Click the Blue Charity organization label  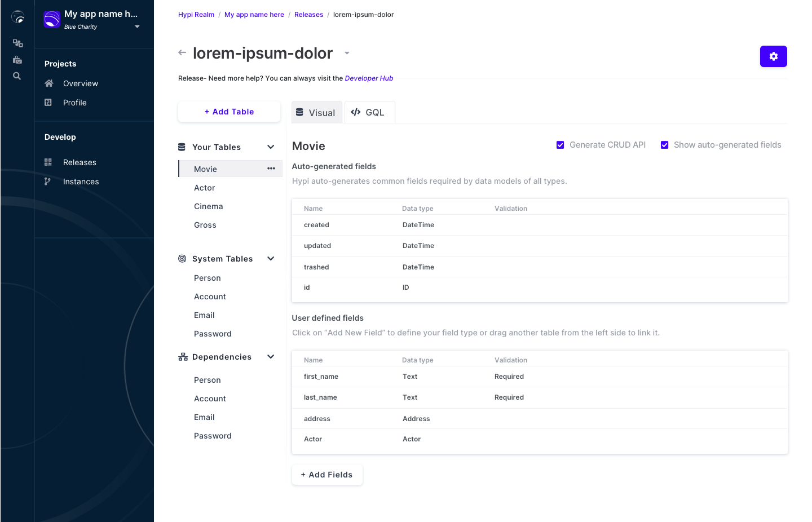point(81,27)
